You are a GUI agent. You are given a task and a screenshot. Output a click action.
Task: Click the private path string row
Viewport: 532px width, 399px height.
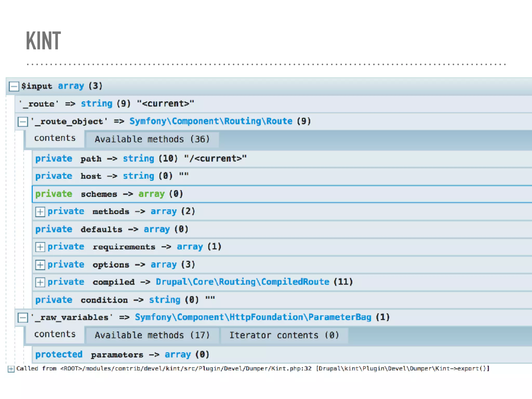coord(141,159)
